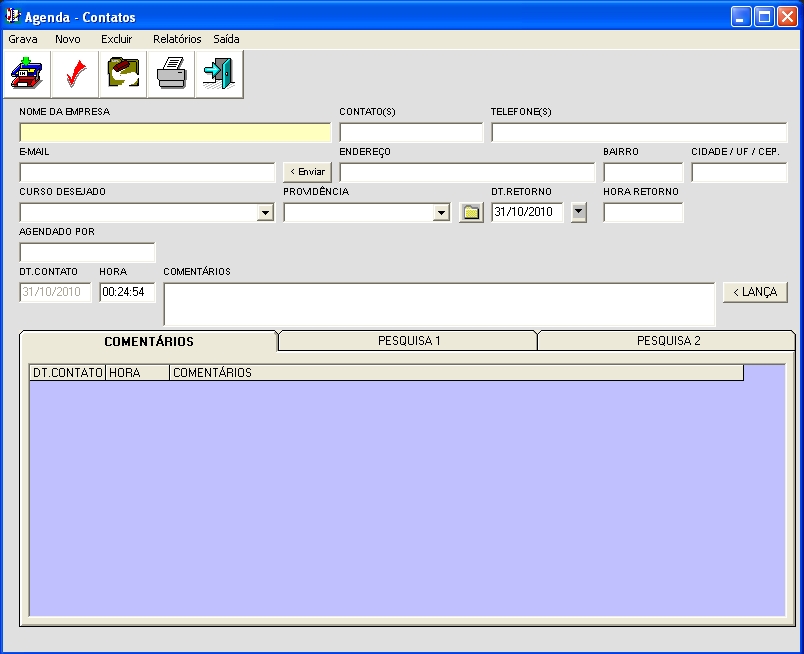Focus the Agendado Por input field
Image resolution: width=804 pixels, height=654 pixels.
87,252
